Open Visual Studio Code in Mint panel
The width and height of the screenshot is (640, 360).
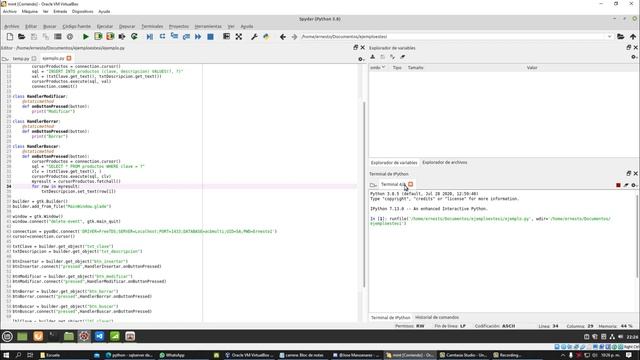click(100, 336)
